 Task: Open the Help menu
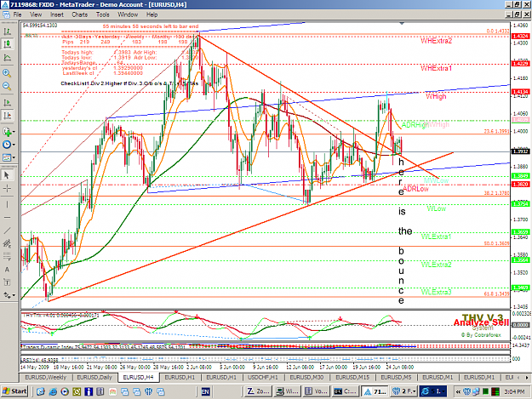(x=152, y=14)
